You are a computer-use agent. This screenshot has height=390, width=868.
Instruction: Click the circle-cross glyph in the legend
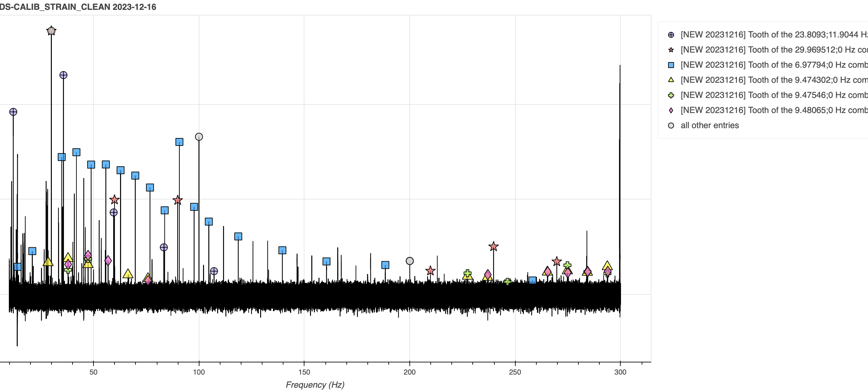point(671,35)
